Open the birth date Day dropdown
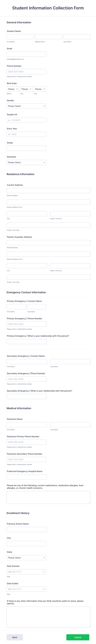The image size is (96, 644). 26,89
